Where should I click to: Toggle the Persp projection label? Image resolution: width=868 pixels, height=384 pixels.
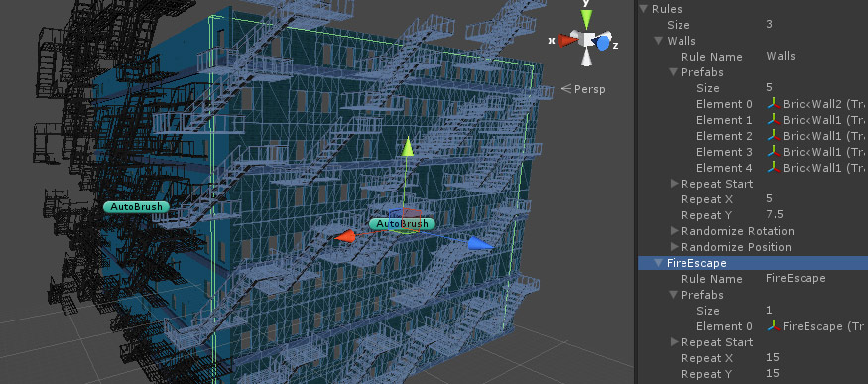[x=583, y=89]
